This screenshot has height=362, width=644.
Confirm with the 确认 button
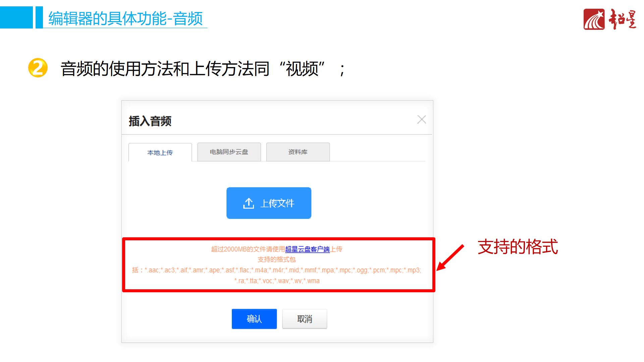point(254,319)
